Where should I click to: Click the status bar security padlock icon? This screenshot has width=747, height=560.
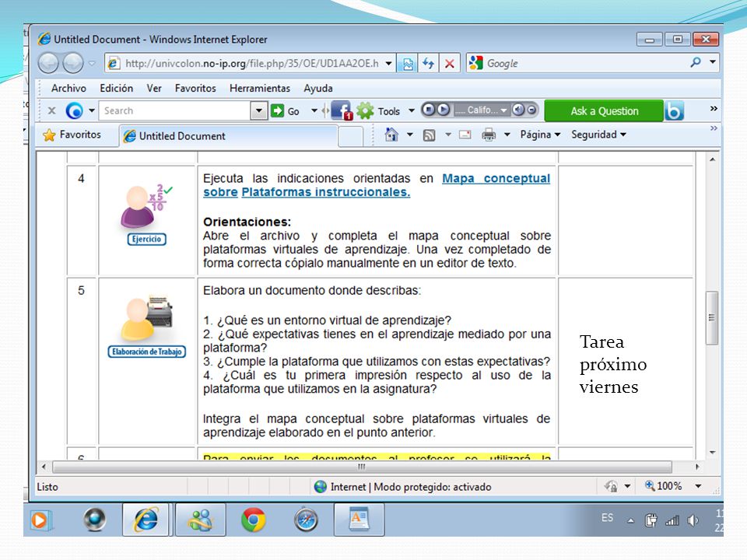[611, 486]
